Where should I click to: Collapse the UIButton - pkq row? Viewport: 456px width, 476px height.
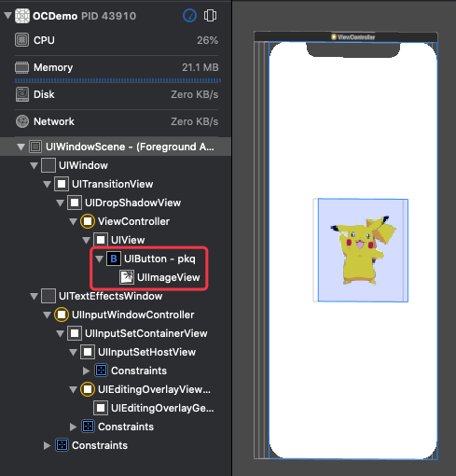point(99,259)
